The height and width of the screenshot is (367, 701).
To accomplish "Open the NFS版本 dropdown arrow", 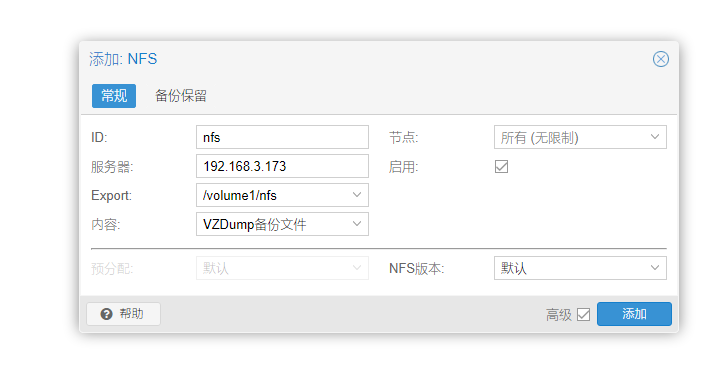I will (x=655, y=268).
